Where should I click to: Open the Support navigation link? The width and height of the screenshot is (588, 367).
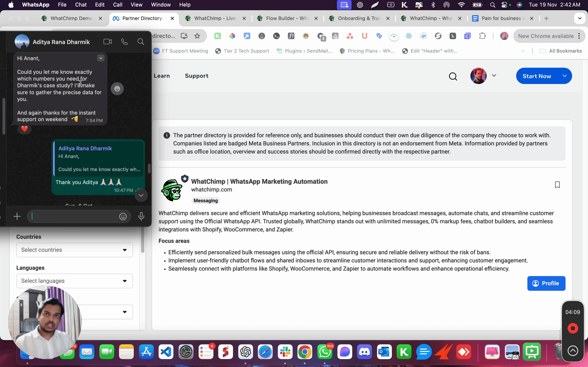196,76
